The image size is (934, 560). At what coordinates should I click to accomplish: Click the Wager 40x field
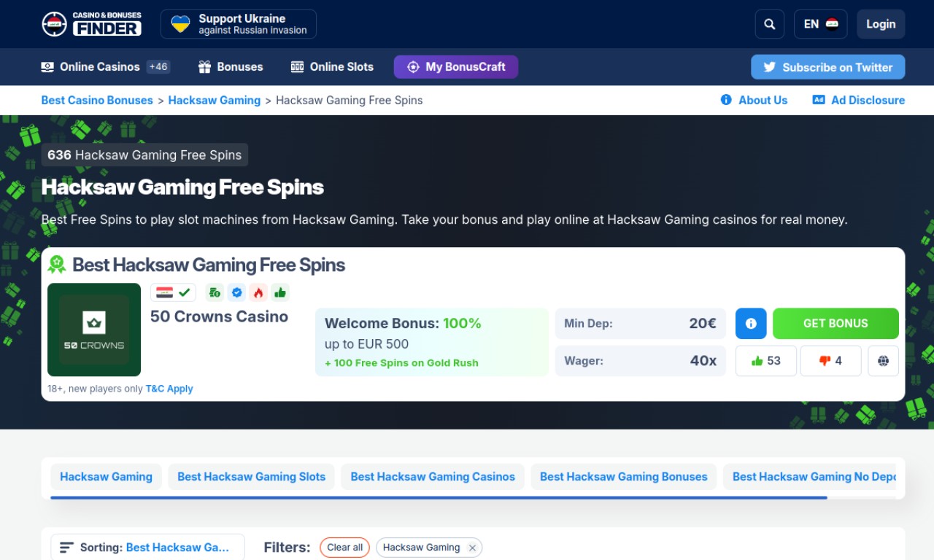(641, 361)
